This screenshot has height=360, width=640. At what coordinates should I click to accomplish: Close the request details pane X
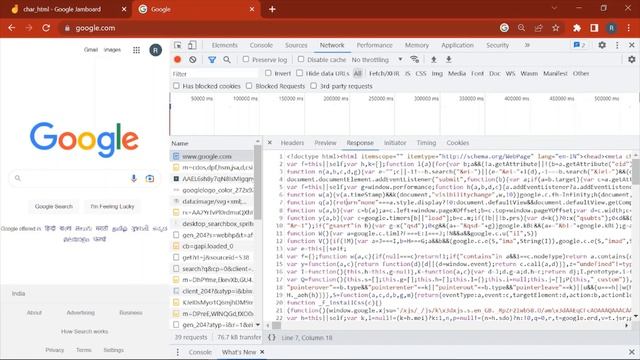(x=270, y=143)
